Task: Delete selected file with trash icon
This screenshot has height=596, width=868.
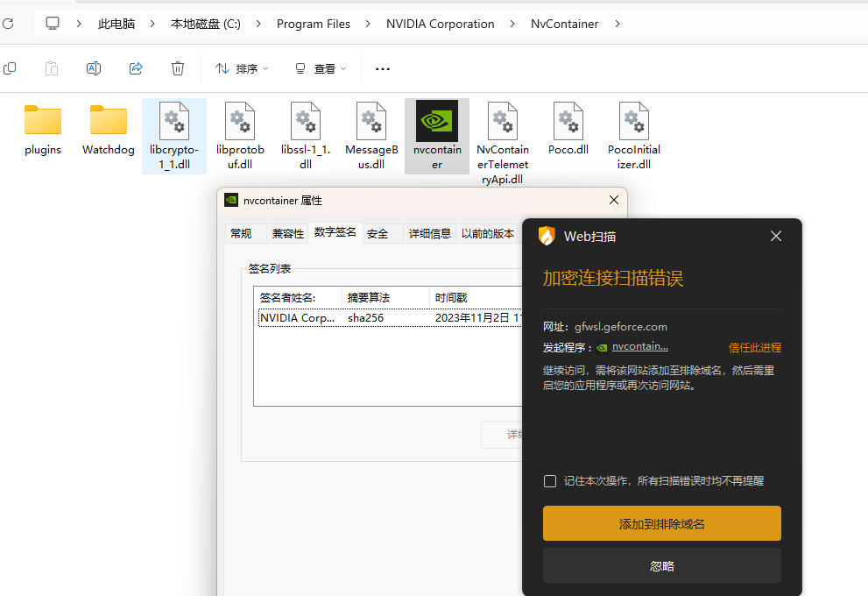Action: pyautogui.click(x=178, y=68)
